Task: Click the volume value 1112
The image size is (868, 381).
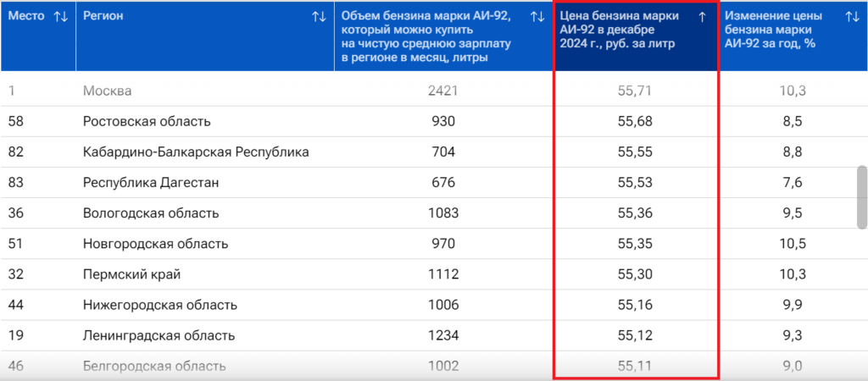Action: 443,273
